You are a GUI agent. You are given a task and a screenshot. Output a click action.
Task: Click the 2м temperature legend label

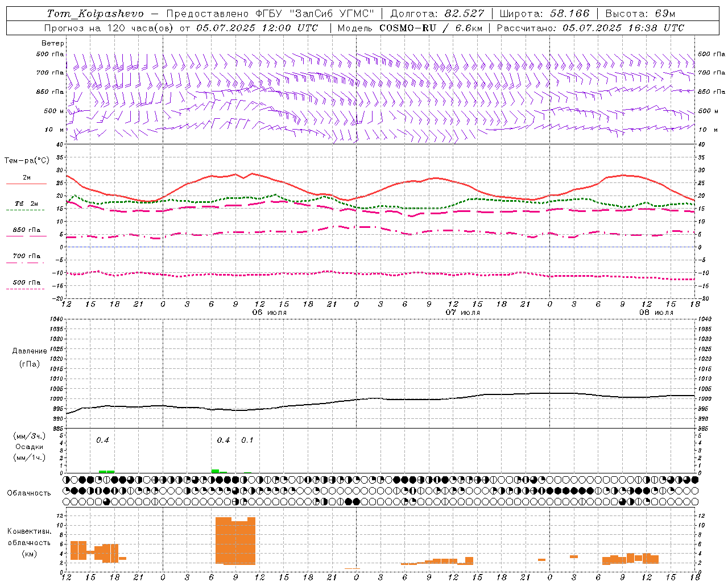(27, 178)
